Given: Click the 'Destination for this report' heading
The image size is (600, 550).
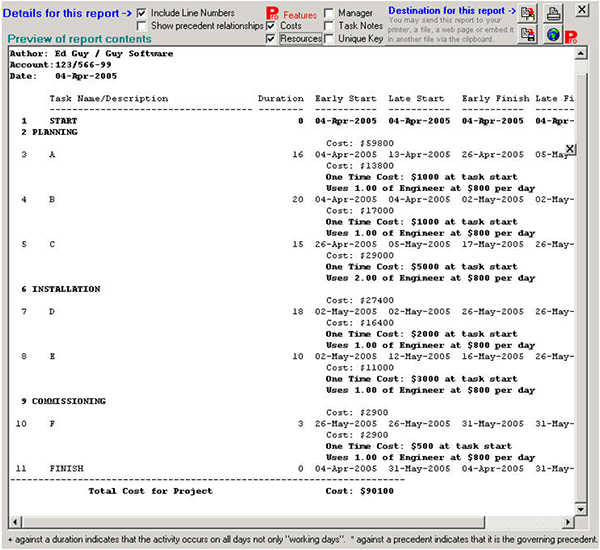Looking at the screenshot, I should [452, 11].
